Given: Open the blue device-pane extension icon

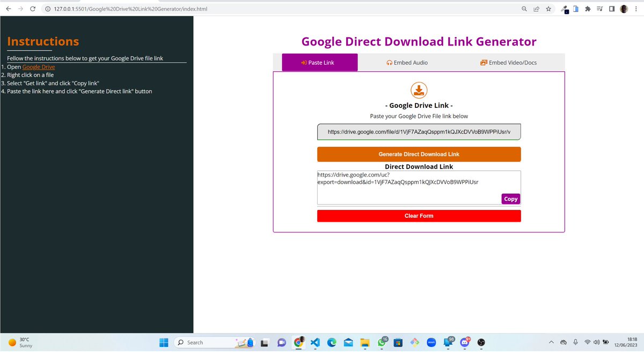Looking at the screenshot, I should coord(576,9).
